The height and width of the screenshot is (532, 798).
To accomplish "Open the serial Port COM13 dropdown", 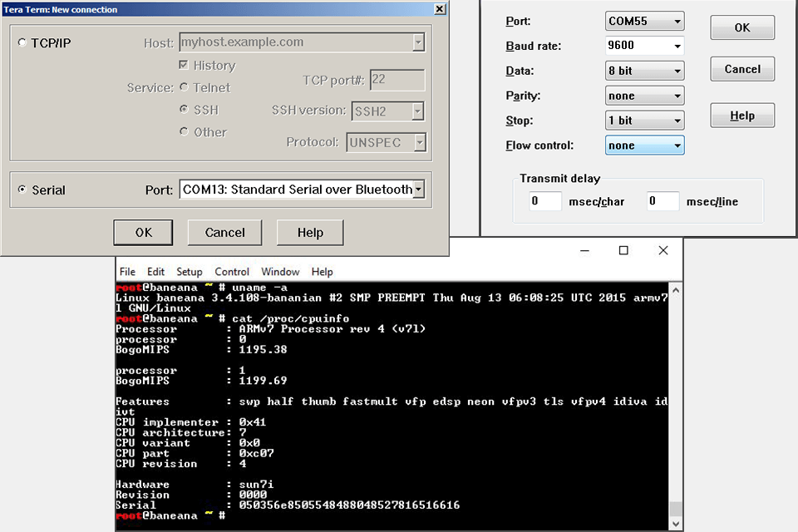I will [419, 190].
